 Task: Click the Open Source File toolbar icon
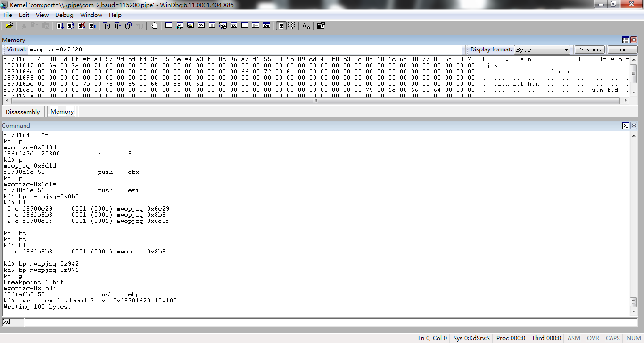[x=9, y=25]
